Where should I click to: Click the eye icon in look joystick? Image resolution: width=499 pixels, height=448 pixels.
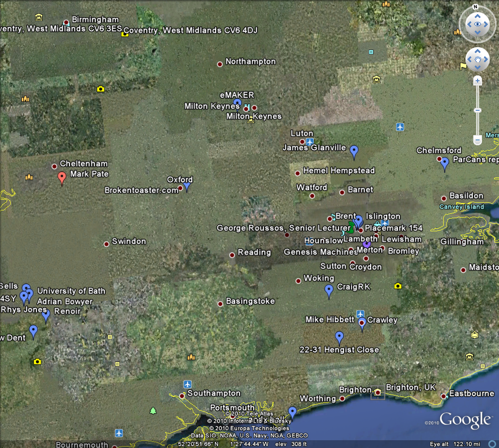[x=477, y=24]
